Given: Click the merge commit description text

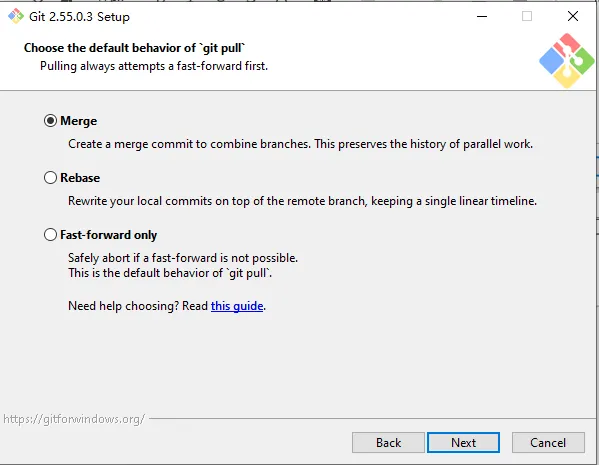Looking at the screenshot, I should [x=300, y=144].
